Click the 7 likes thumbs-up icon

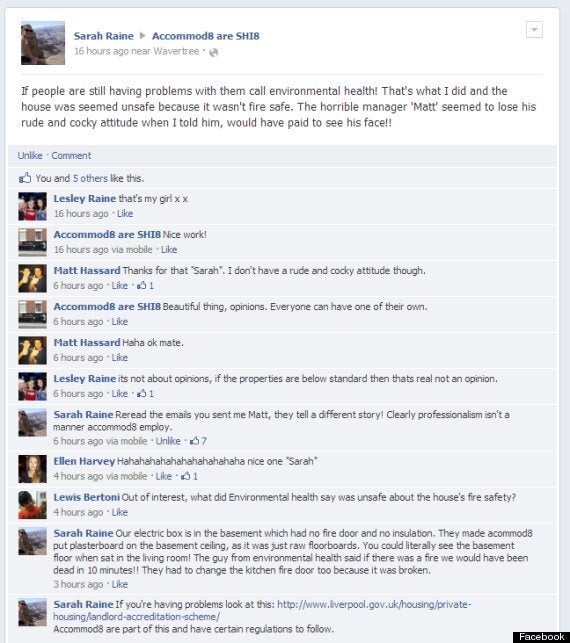[x=194, y=441]
